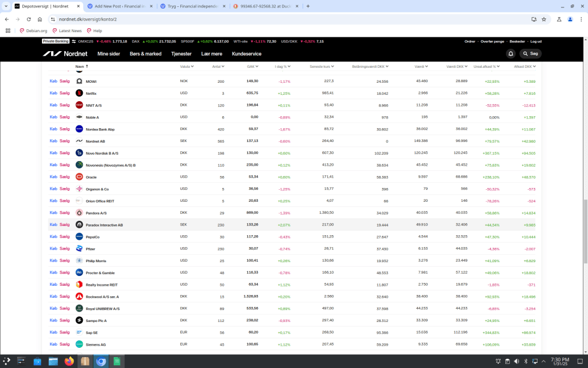This screenshot has width=588, height=368.
Task: Click the Pfizer logo icon
Action: click(x=79, y=248)
